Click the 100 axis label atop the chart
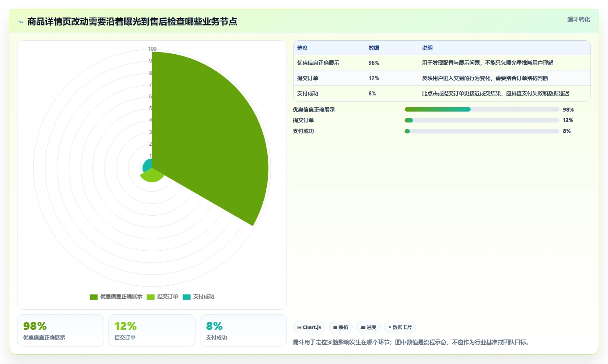The image size is (608, 364). pos(152,49)
